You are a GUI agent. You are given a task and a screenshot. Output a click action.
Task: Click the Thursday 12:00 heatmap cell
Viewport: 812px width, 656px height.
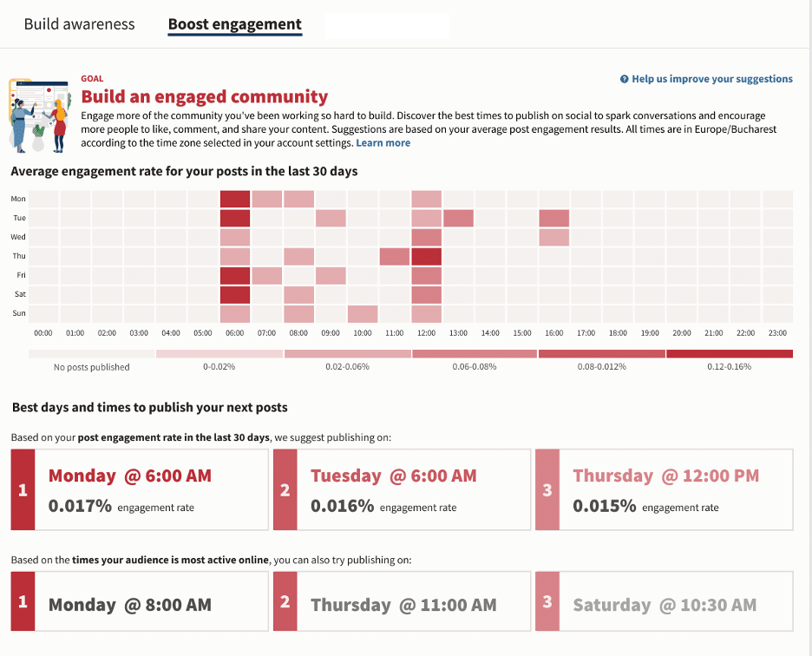(x=426, y=256)
